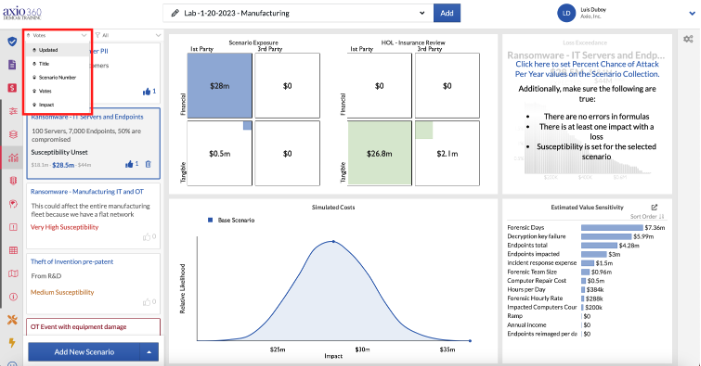Open OT Event with equipment damage scenario
Screen dimensions: 701x366
pos(78,327)
